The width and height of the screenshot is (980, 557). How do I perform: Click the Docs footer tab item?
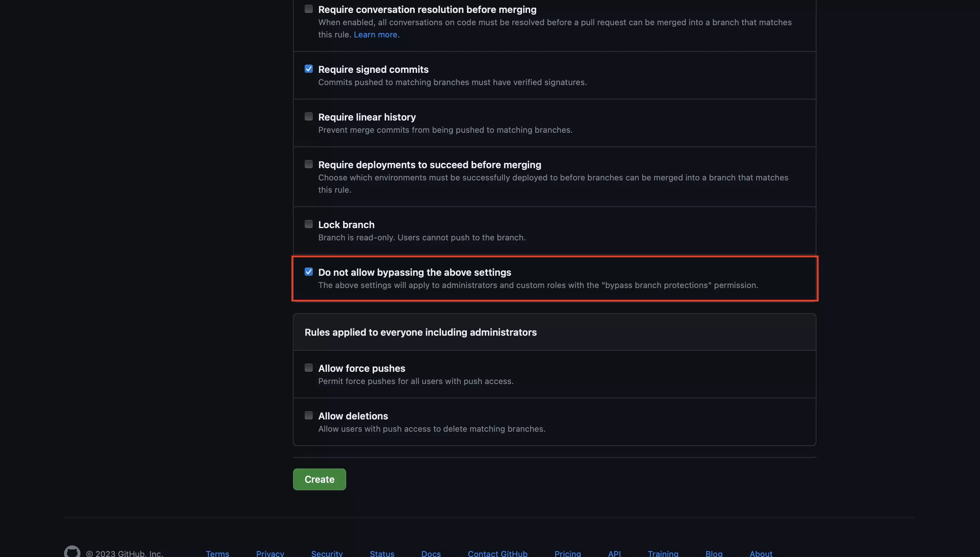tap(431, 553)
